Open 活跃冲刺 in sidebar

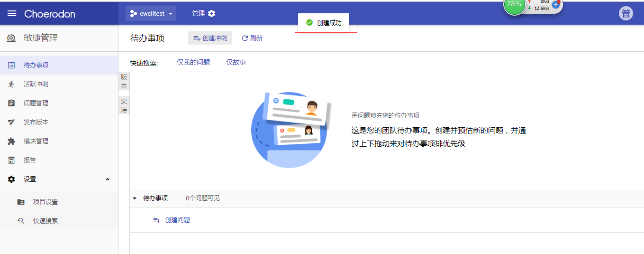[59, 84]
